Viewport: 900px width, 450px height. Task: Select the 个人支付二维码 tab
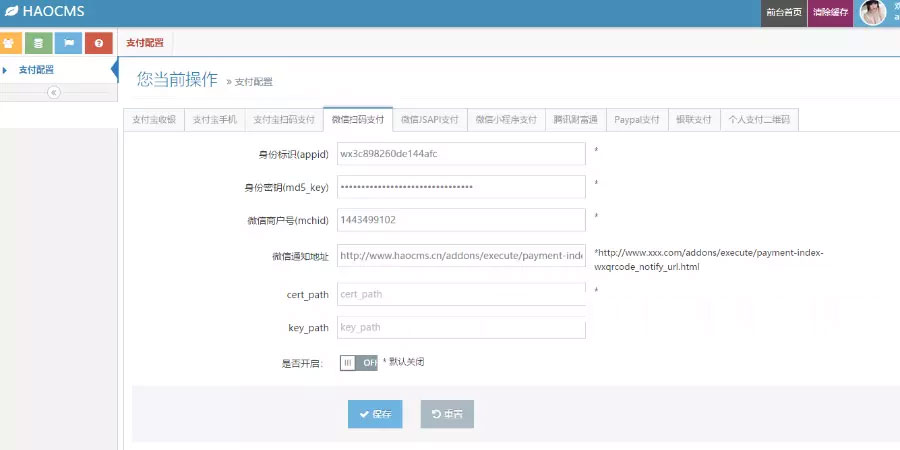point(759,119)
